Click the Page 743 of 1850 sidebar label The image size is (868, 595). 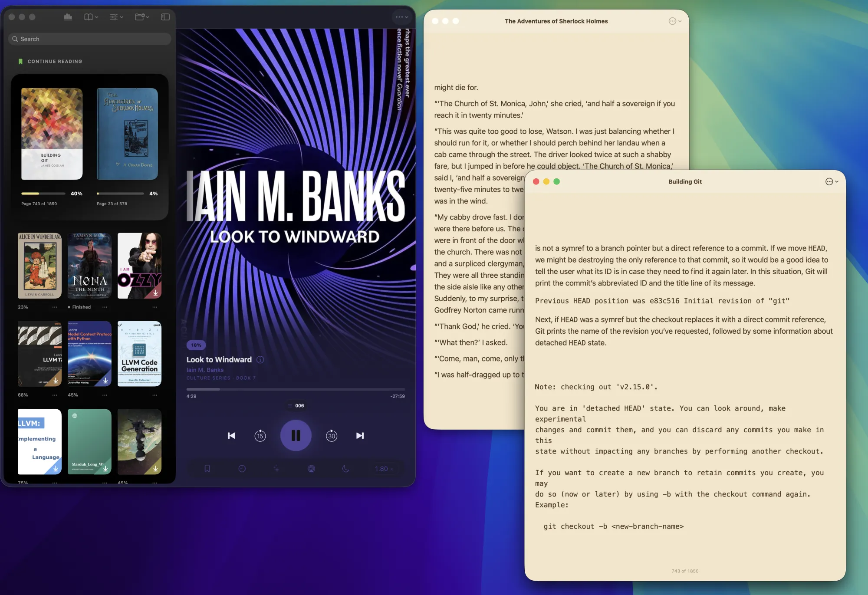point(39,204)
